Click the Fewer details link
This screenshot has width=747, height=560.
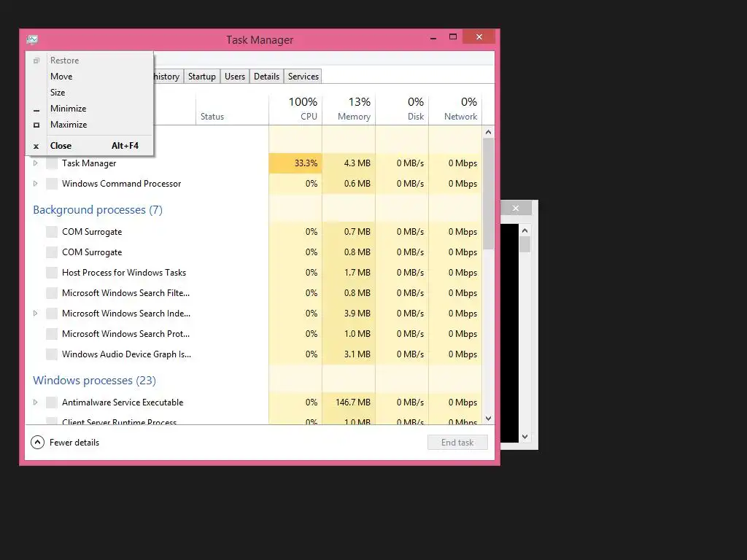(74, 443)
